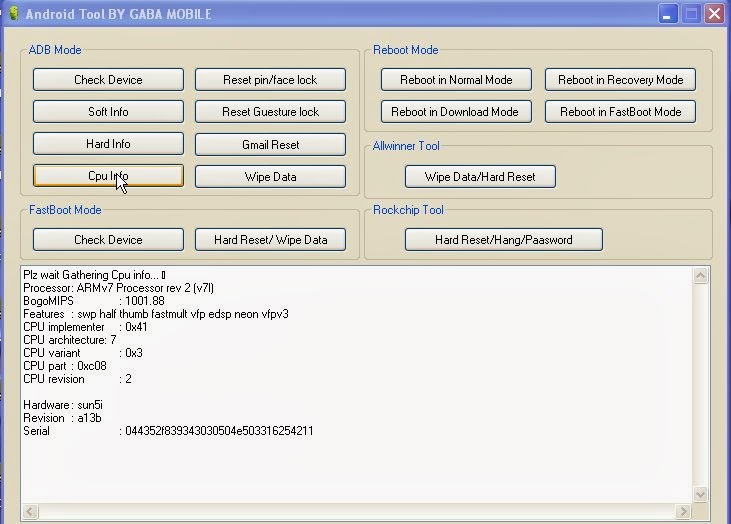Click Reboot in Download Mode
This screenshot has height=524, width=731.
coord(456,112)
